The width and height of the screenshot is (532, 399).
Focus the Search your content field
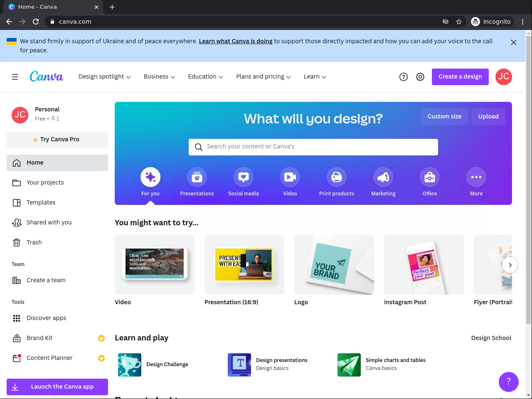click(x=313, y=147)
